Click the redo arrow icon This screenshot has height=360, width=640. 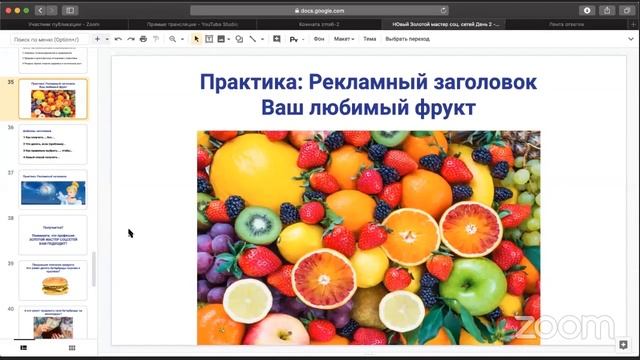point(131,39)
